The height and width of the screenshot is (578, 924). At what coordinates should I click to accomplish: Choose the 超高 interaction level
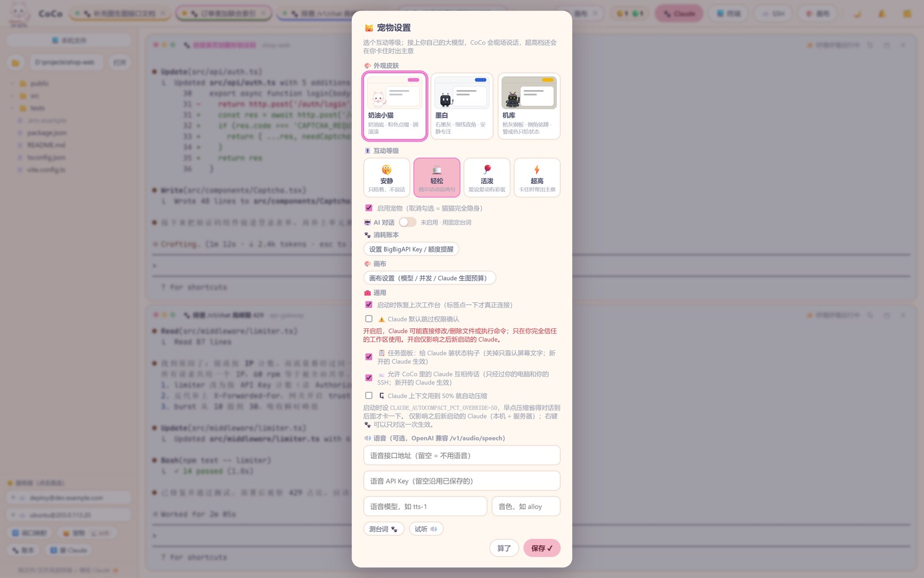tap(537, 177)
